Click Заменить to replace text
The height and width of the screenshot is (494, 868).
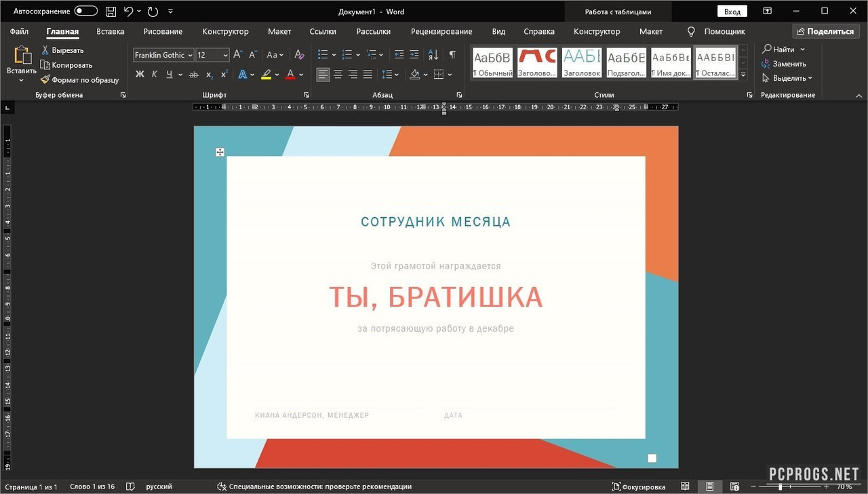click(785, 64)
